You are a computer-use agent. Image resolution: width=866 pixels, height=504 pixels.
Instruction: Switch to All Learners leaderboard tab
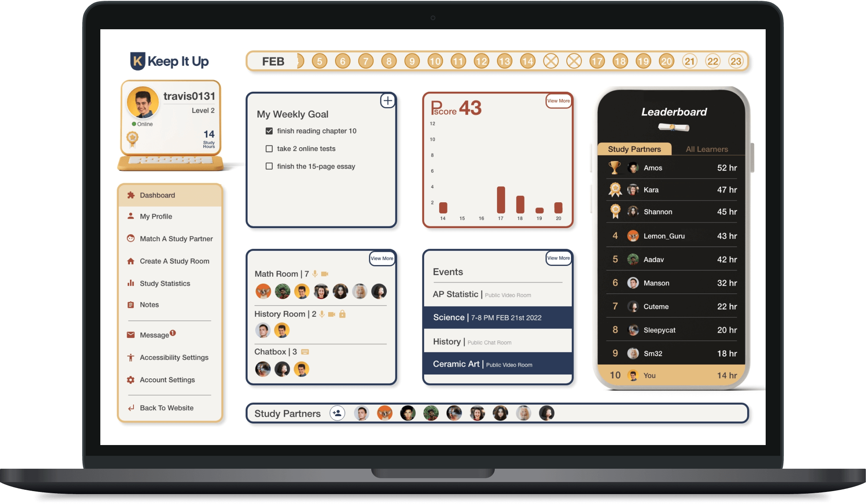coord(706,148)
